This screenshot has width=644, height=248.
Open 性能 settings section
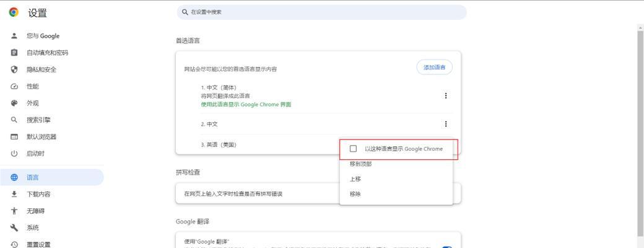[32, 86]
